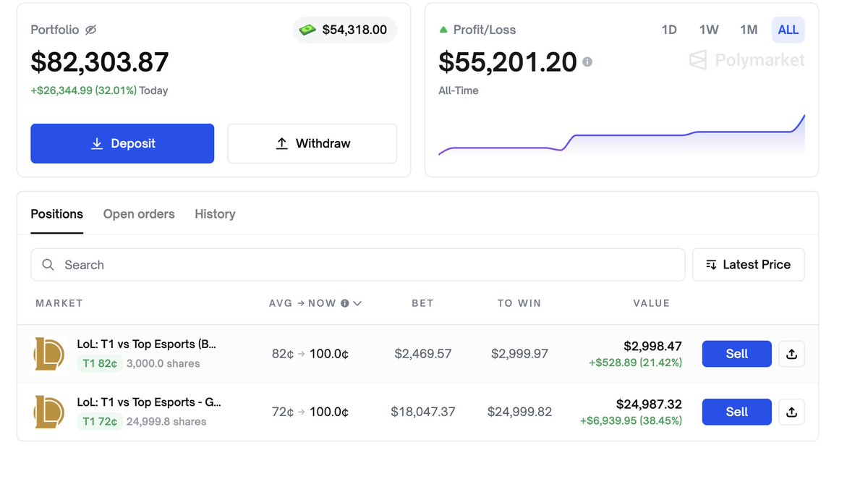This screenshot has height=487, width=868.
Task: Open the League icon of the 3,000.0 shares row
Action: pyautogui.click(x=49, y=354)
